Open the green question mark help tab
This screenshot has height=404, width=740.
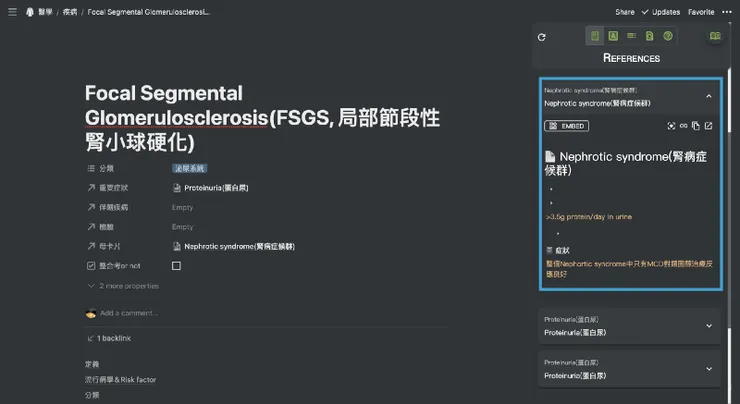click(x=667, y=36)
